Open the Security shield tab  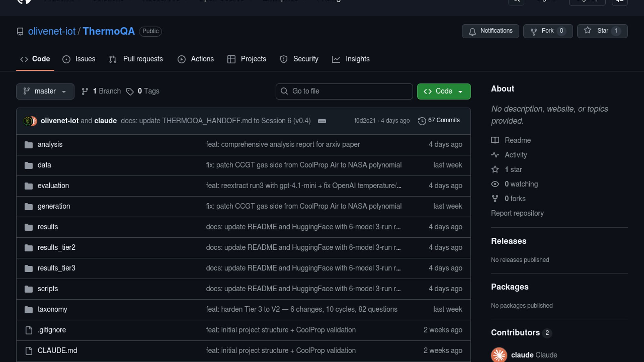point(299,59)
